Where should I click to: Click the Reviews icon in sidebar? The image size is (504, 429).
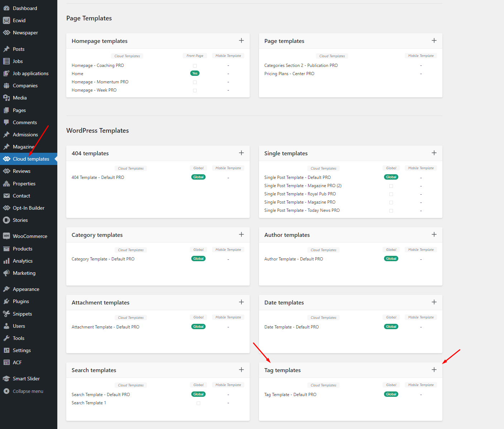tap(6, 171)
